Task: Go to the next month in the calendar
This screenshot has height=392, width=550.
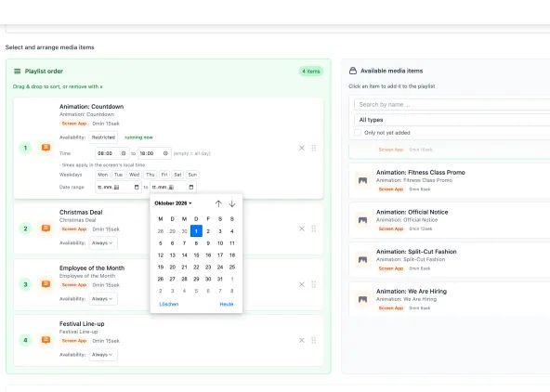Action: (232, 203)
